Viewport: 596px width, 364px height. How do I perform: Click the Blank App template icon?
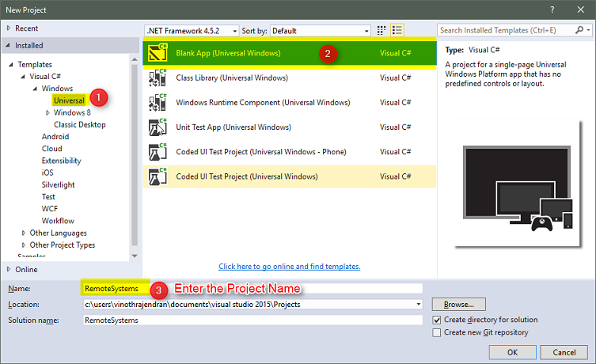pyautogui.click(x=158, y=53)
